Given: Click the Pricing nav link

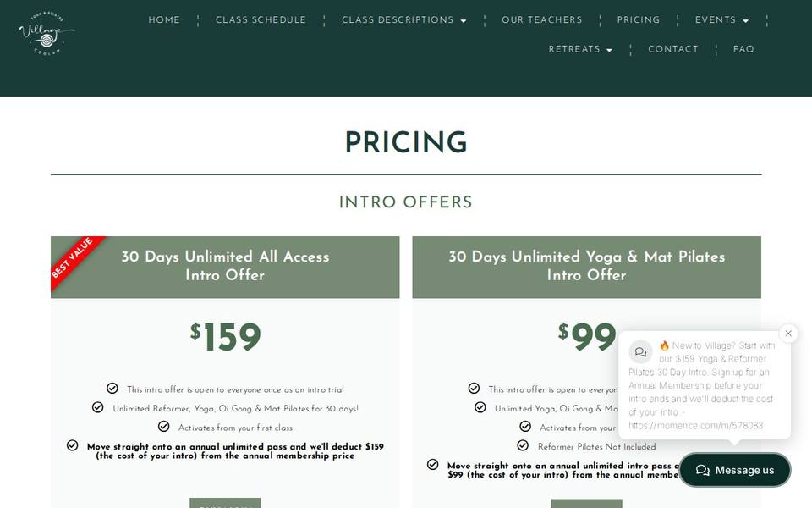Looking at the screenshot, I should (x=638, y=20).
